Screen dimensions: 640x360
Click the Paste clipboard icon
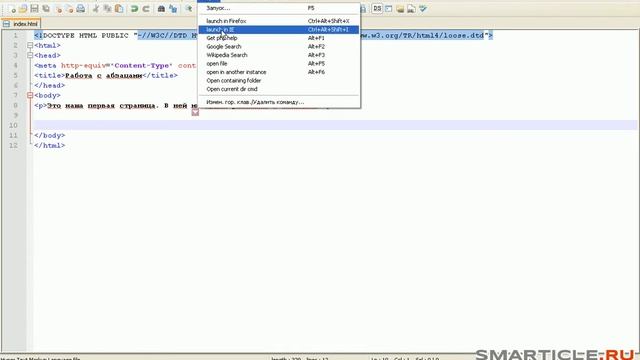(119, 9)
